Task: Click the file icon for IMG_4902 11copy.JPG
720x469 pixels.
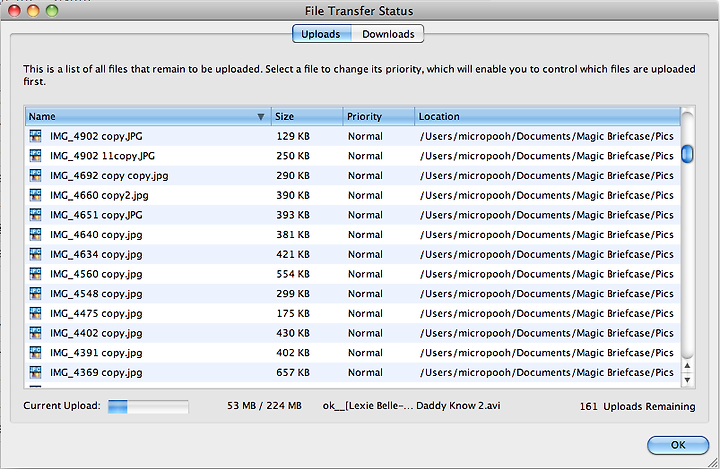Action: pos(35,156)
